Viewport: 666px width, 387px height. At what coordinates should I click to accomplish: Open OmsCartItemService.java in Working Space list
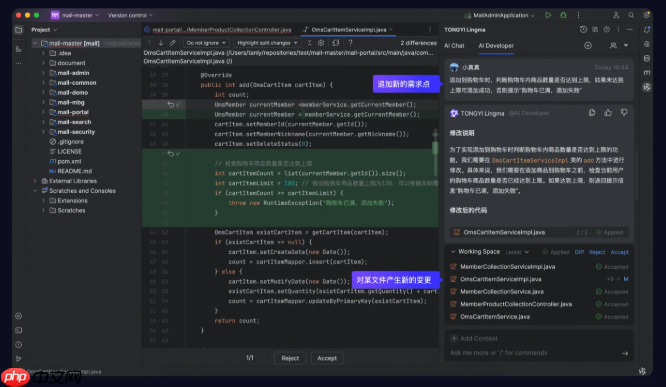pyautogui.click(x=495, y=316)
